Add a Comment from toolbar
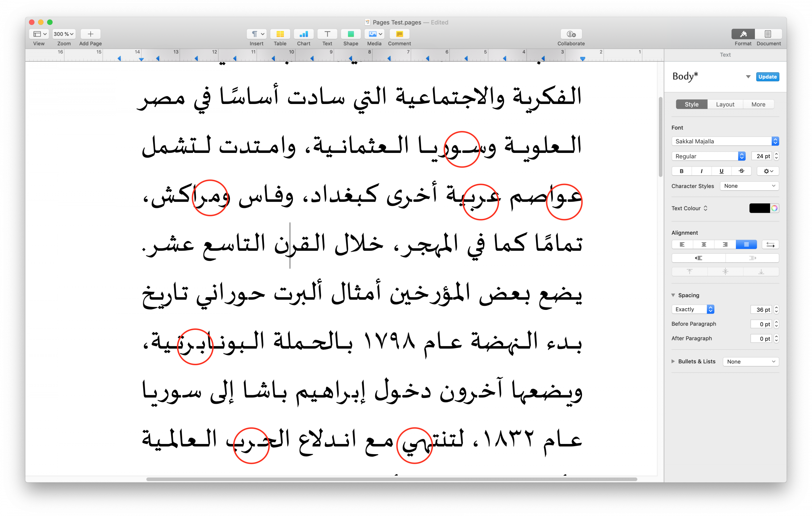The image size is (812, 516). (x=399, y=34)
